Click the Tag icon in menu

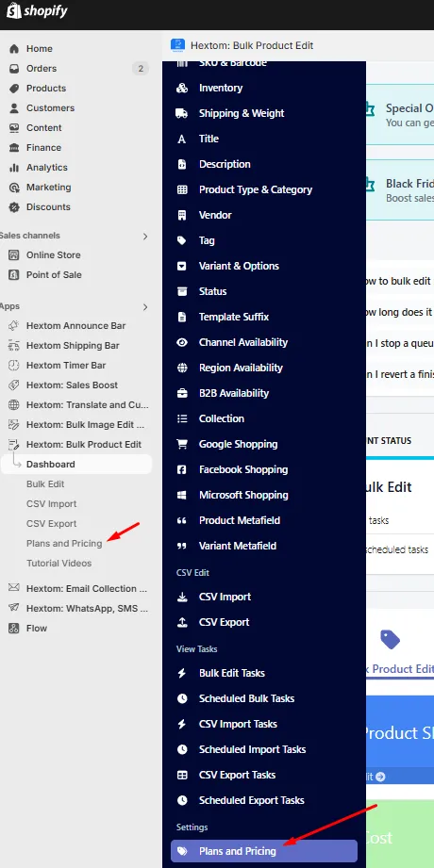click(x=182, y=241)
